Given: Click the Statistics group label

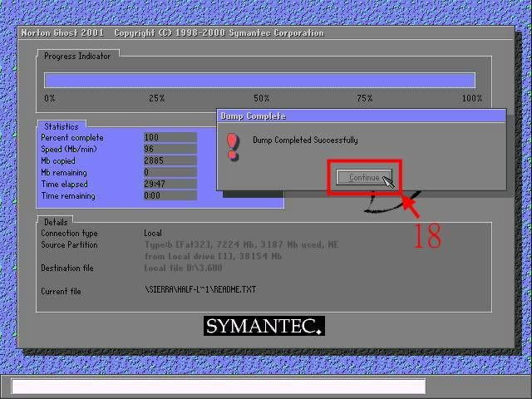Looking at the screenshot, I should click(x=62, y=126).
